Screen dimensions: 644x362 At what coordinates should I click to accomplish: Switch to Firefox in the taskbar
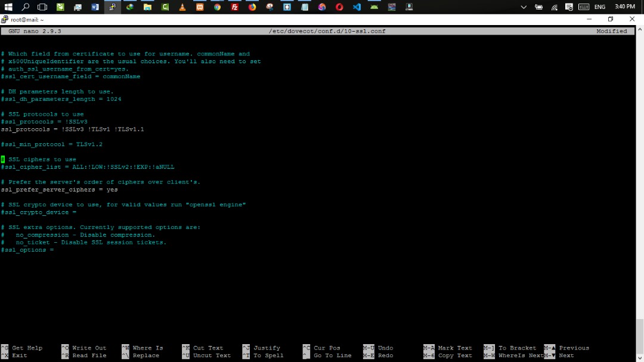pyautogui.click(x=252, y=7)
